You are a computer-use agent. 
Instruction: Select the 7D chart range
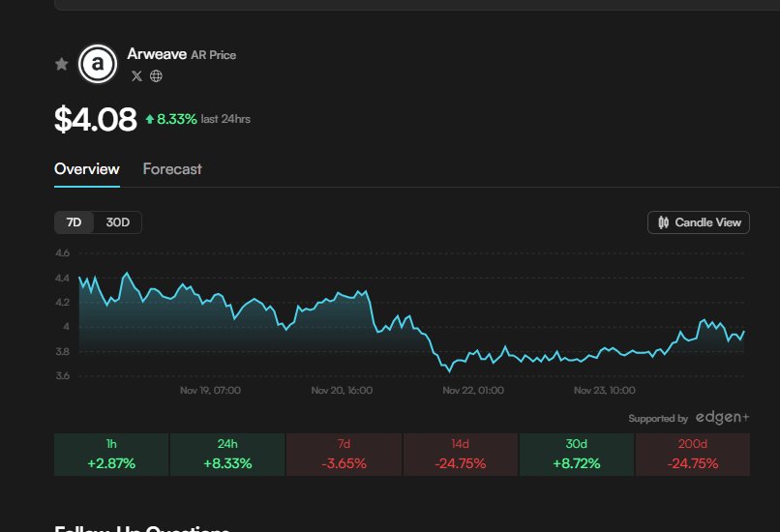click(x=74, y=222)
